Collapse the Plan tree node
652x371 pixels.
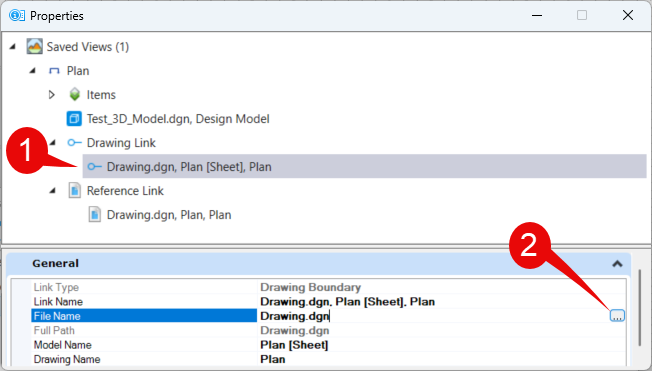32,71
